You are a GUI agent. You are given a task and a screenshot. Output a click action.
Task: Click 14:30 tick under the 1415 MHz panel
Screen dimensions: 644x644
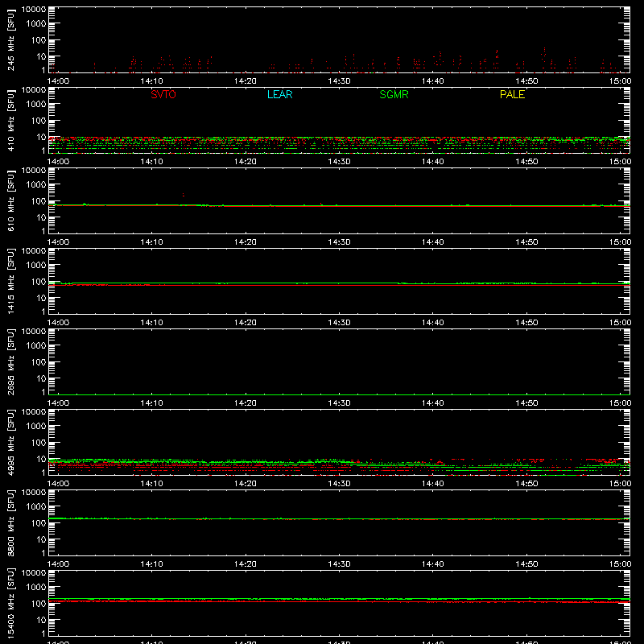click(339, 323)
